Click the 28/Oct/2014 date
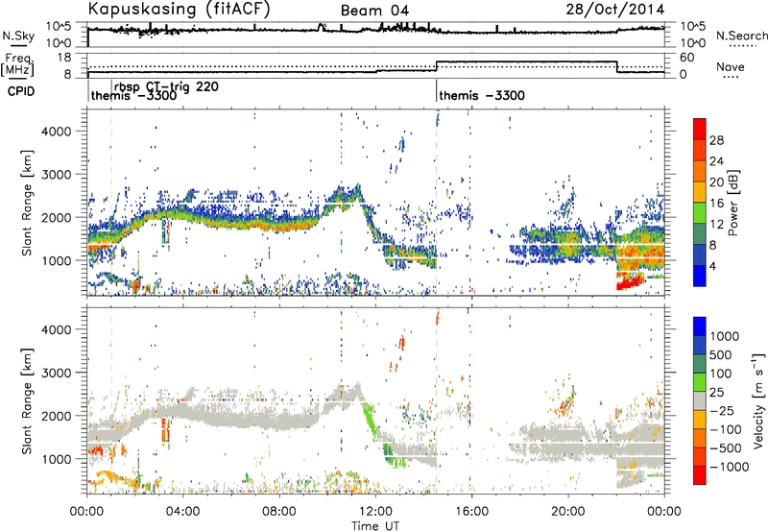This screenshot has height=532, width=768. pos(615,10)
